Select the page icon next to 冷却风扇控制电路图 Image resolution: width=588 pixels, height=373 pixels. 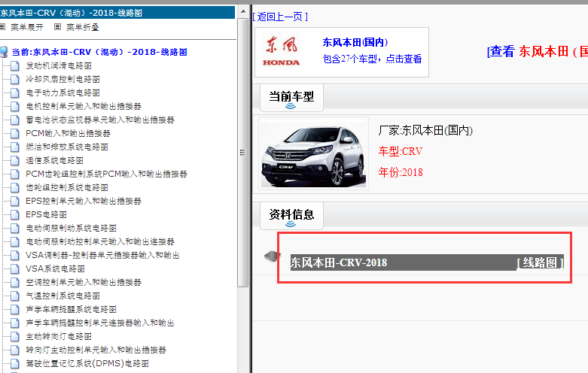[15, 80]
